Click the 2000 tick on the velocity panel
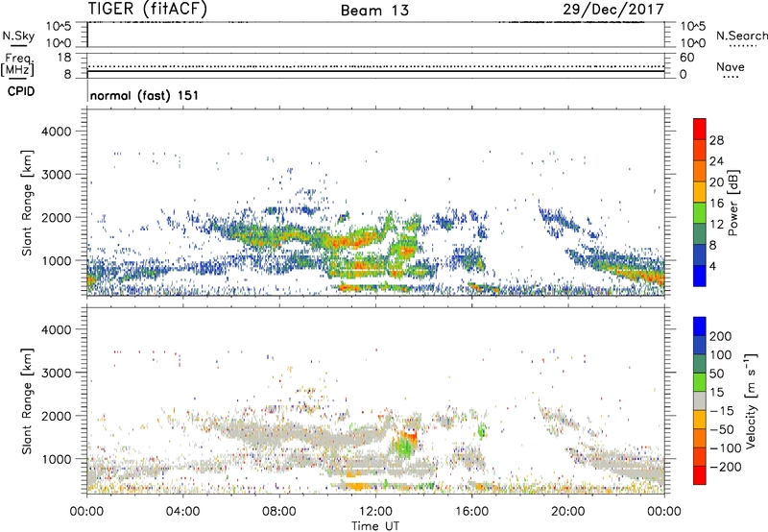 pyautogui.click(x=57, y=416)
